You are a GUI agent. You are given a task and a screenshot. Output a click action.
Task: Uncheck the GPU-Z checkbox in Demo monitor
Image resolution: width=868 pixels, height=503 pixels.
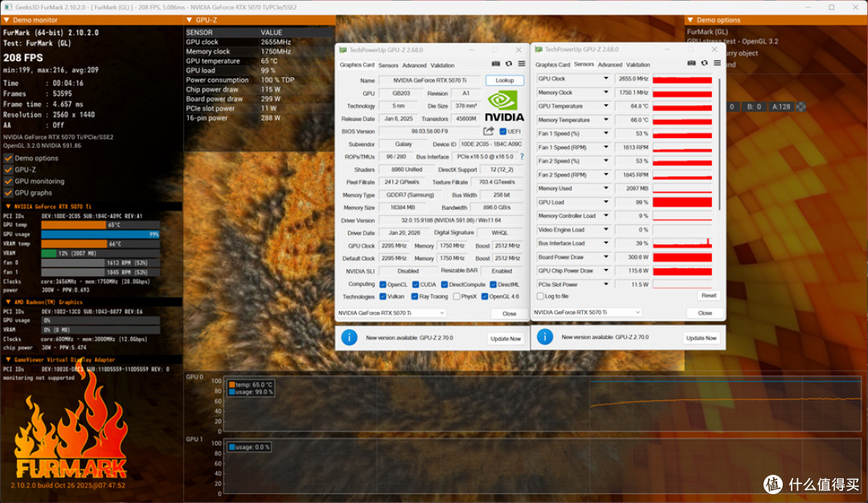coord(8,170)
